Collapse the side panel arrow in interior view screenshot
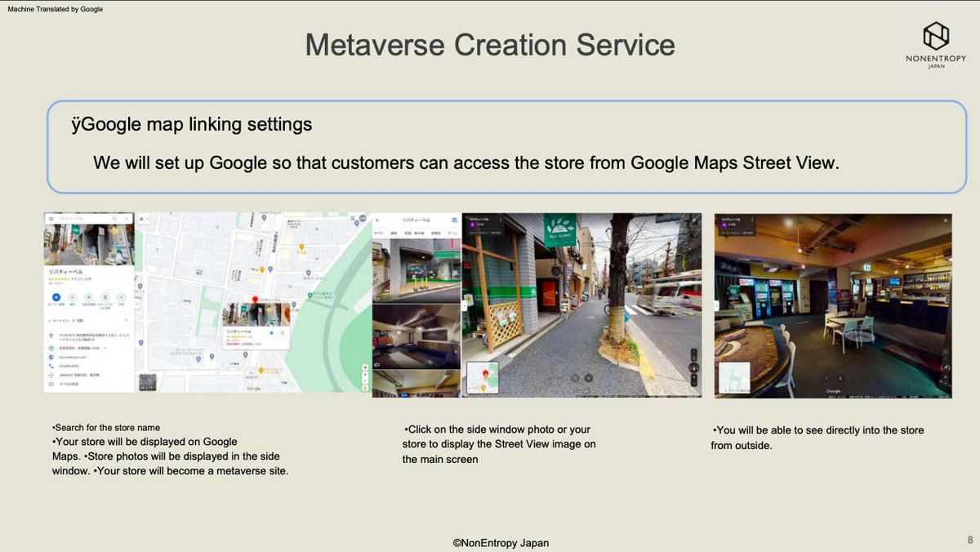 coord(716,305)
